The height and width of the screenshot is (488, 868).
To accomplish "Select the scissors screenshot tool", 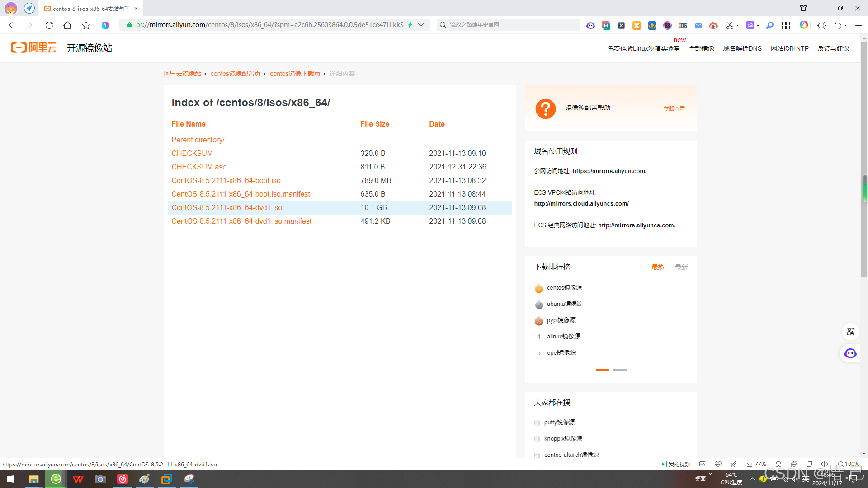I will pyautogui.click(x=729, y=25).
